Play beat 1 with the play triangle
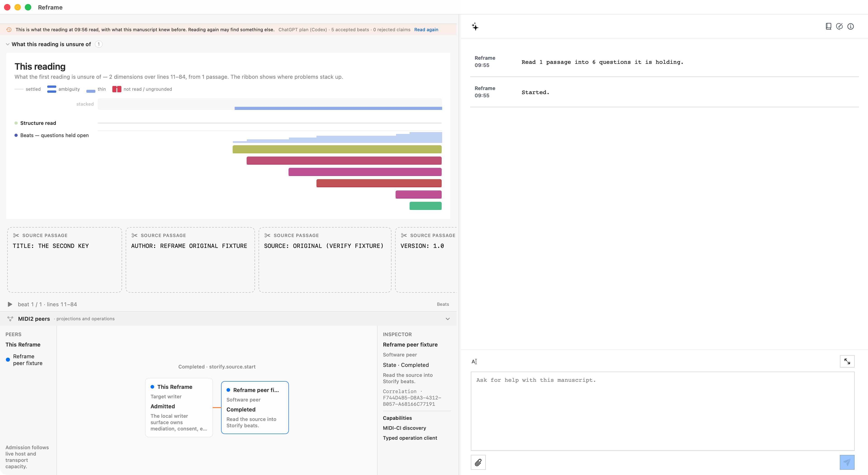 point(10,304)
